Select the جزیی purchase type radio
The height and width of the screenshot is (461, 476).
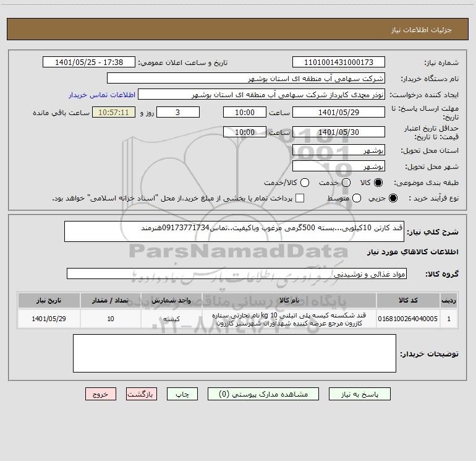(x=393, y=198)
